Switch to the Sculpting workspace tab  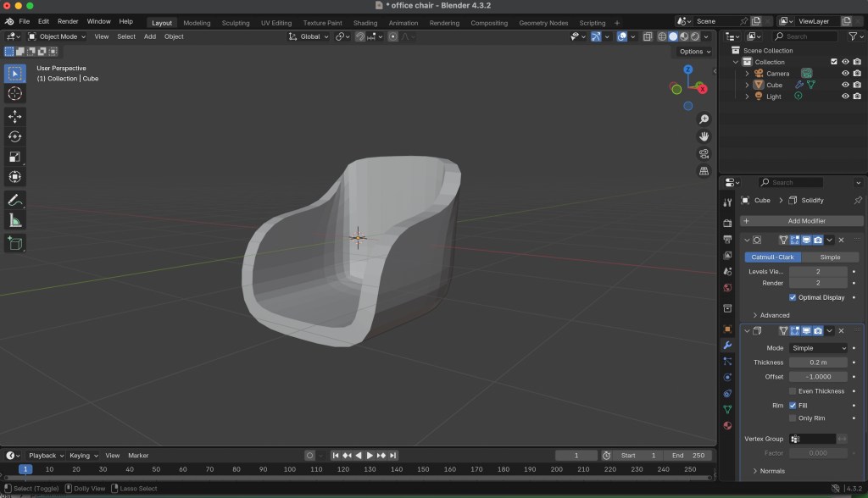tap(236, 23)
